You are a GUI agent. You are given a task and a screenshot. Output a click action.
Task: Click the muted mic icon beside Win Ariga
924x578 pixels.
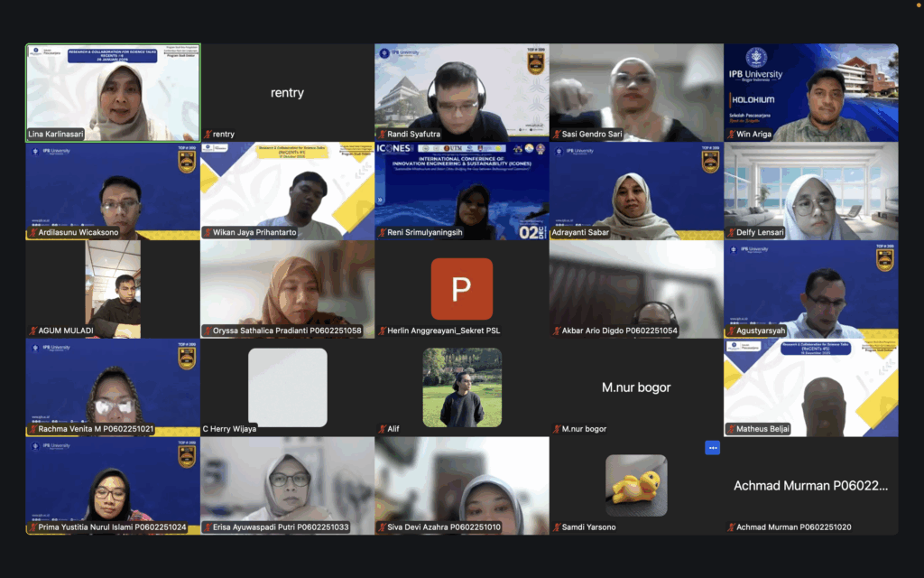[731, 135]
